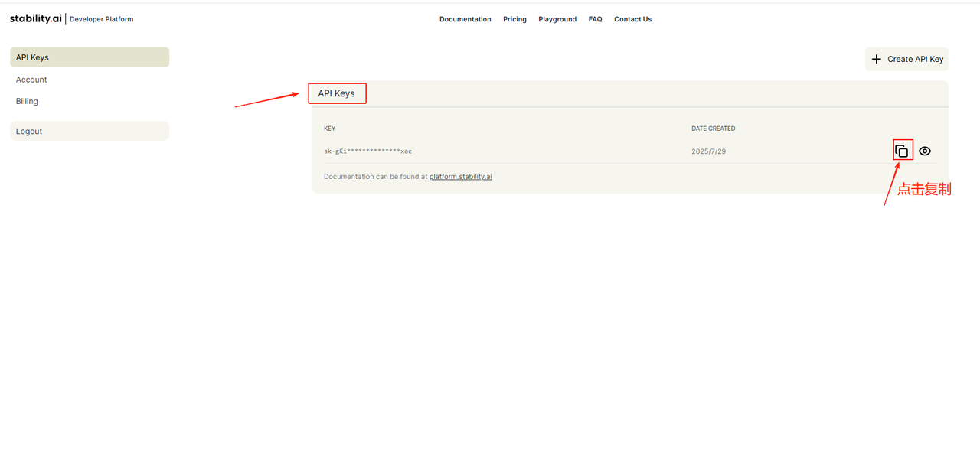The height and width of the screenshot is (456, 980).
Task: Click the DATE CREATED column header
Action: 713,129
